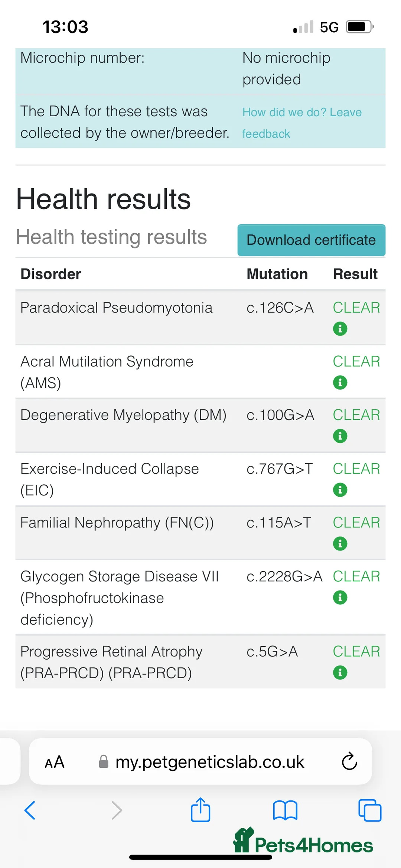This screenshot has height=868, width=401.
Task: Open the Safari tabs overview icon
Action: point(370,810)
